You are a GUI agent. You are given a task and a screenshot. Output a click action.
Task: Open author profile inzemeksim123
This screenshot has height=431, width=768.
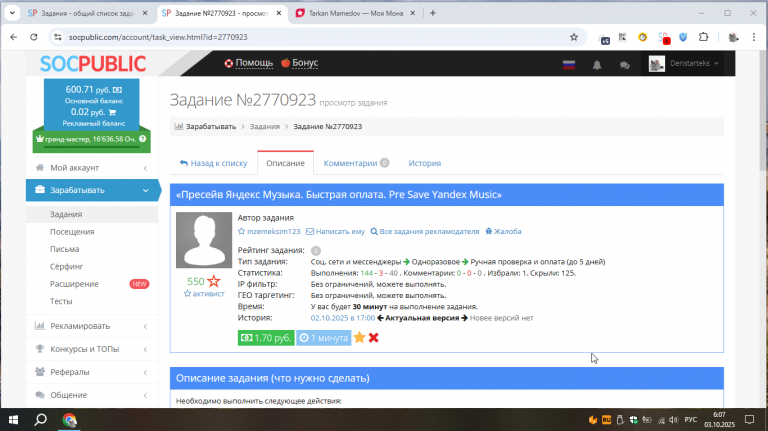point(269,231)
